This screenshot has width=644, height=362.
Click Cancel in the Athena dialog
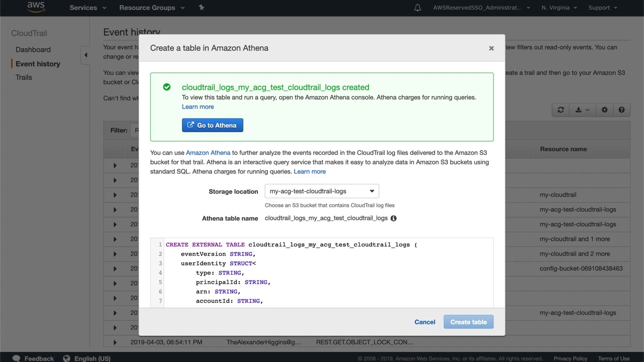[425, 322]
